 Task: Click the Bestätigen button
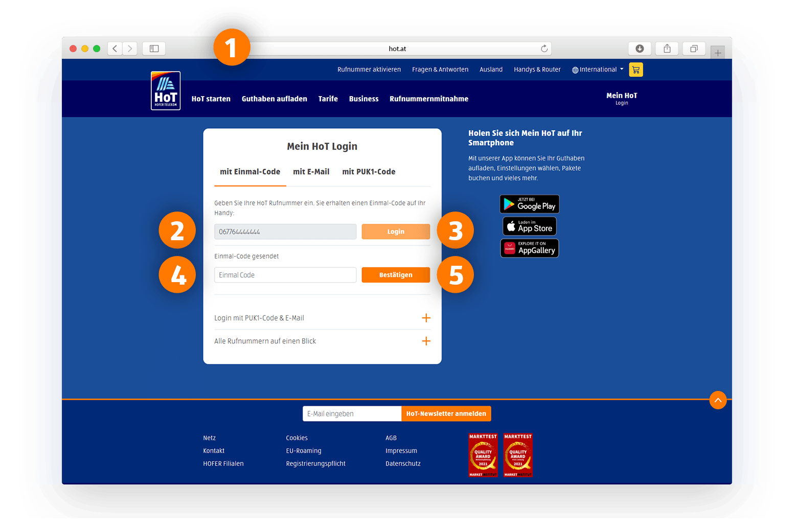point(396,275)
